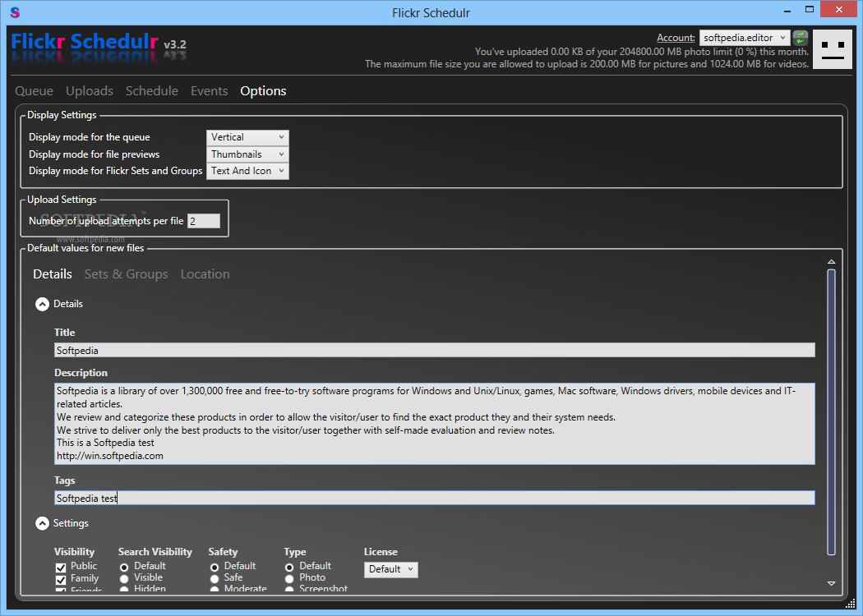This screenshot has width=863, height=616.
Task: Click the Account link label
Action: click(x=676, y=38)
